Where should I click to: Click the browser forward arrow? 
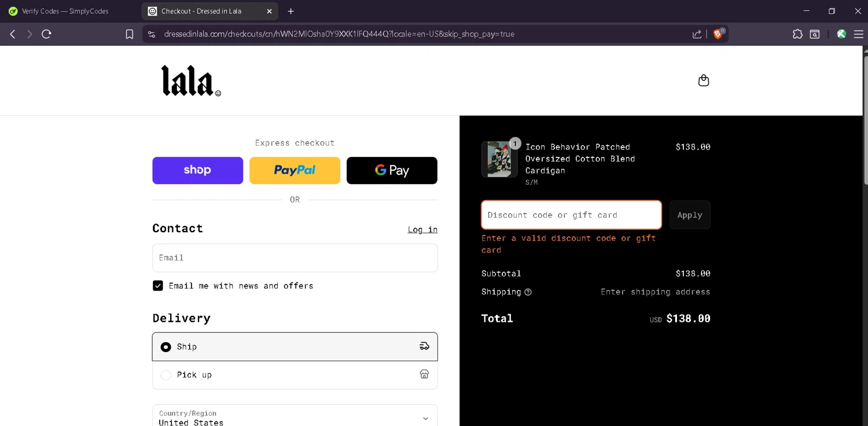[x=30, y=34]
